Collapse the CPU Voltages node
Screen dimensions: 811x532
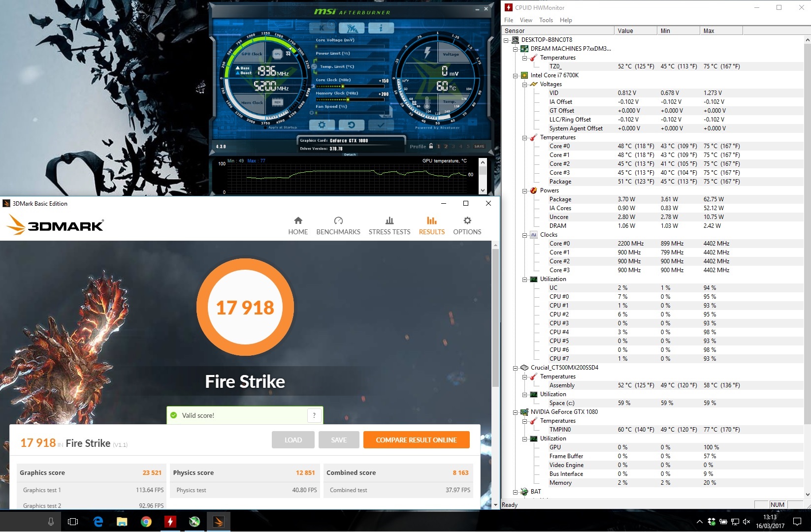(x=524, y=84)
